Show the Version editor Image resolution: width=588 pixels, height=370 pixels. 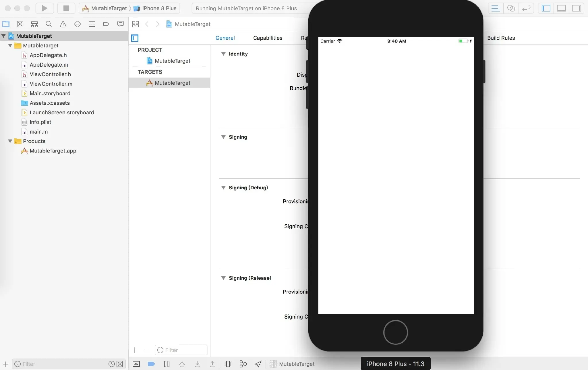pyautogui.click(x=526, y=8)
